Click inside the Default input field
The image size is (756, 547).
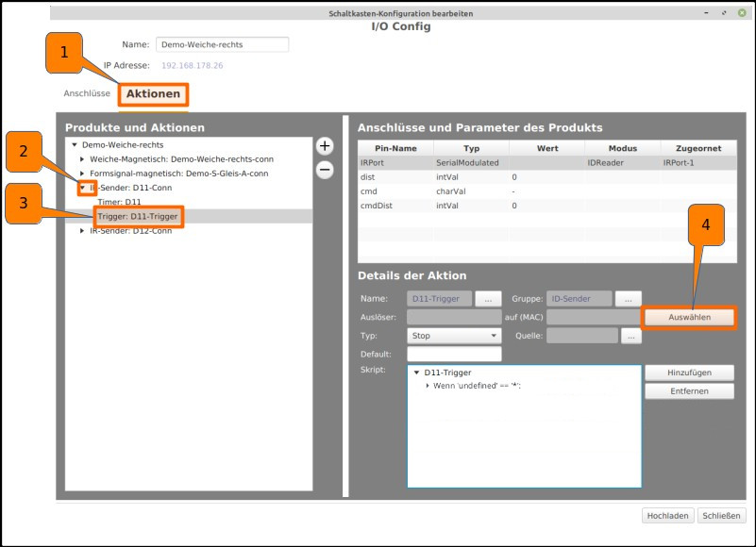(454, 354)
